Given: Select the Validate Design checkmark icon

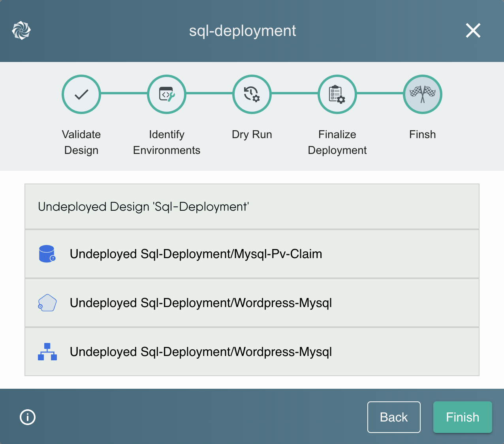Looking at the screenshot, I should pos(81,94).
